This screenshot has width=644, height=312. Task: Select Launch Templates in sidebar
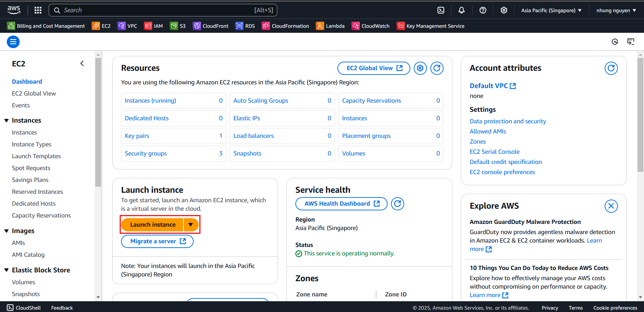[x=36, y=156]
